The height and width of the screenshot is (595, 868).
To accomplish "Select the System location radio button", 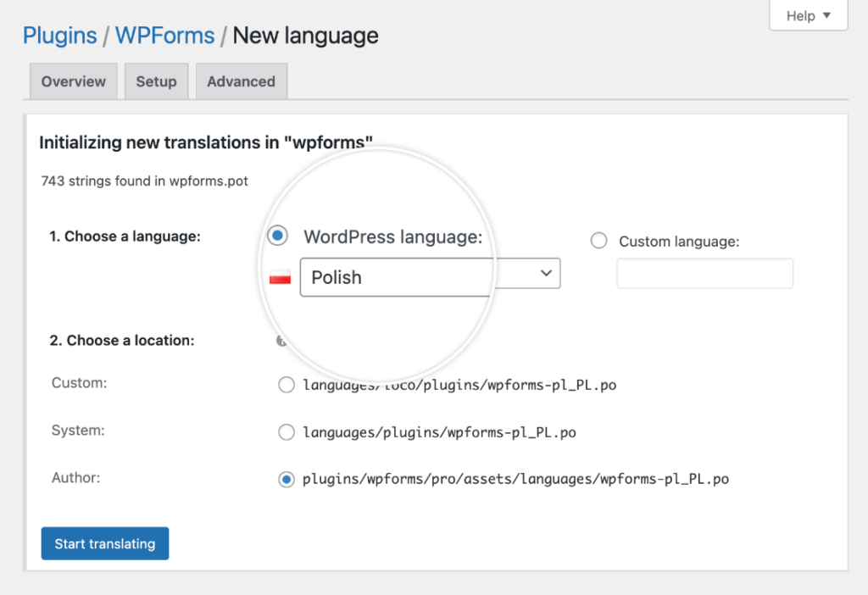I will (287, 431).
